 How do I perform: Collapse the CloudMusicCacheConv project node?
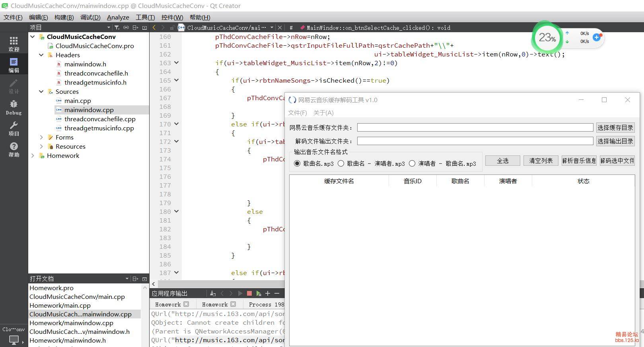click(33, 37)
